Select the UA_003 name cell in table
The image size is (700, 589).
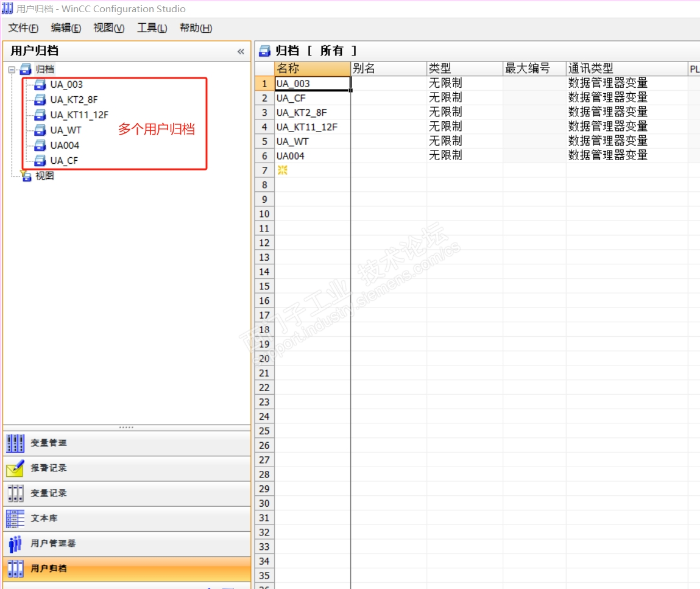click(313, 83)
